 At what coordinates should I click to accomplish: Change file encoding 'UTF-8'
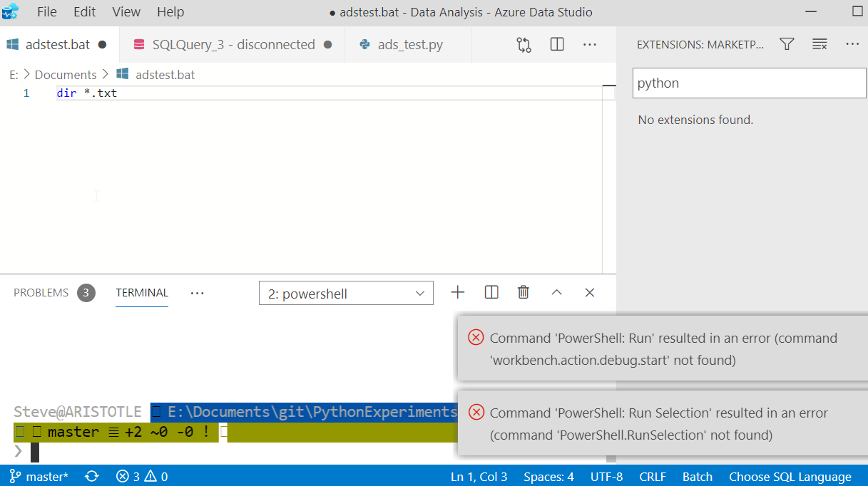[607, 477]
